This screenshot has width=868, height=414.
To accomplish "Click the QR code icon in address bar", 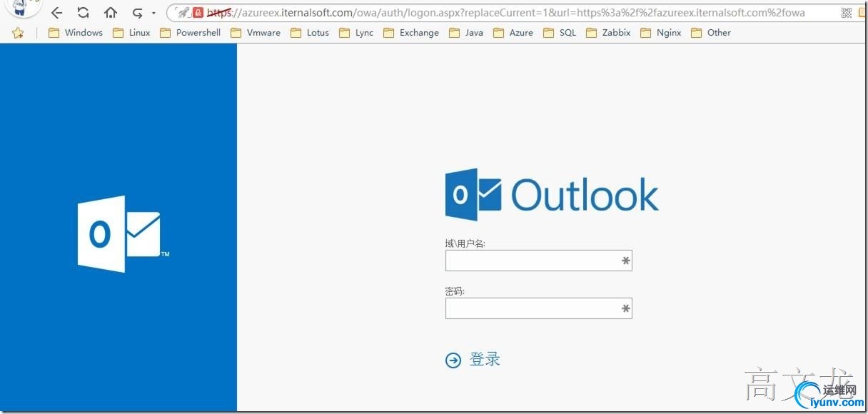I will point(847,13).
